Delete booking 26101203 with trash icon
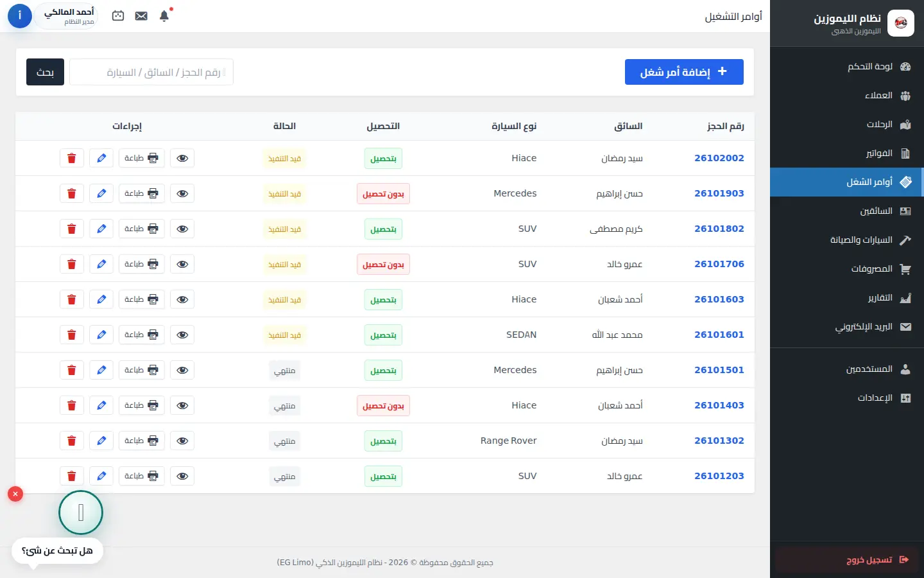The height and width of the screenshot is (578, 924). [x=72, y=476]
